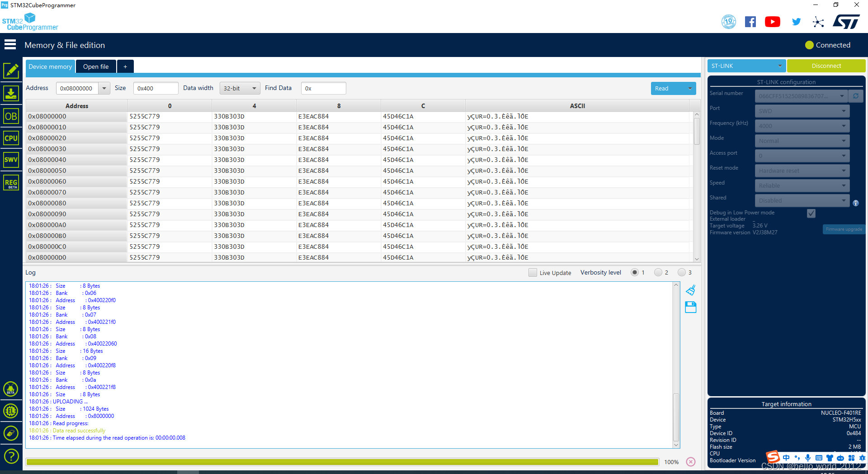Click the Sogou input method S icon
The width and height of the screenshot is (868, 474).
pos(773,457)
